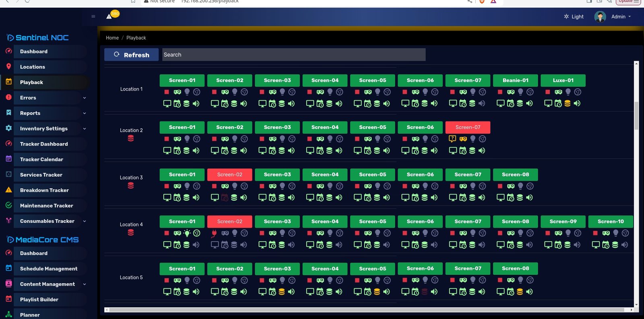Click the speaker icon under Location 1 Screen-01
The width and height of the screenshot is (644, 319).
point(196,103)
